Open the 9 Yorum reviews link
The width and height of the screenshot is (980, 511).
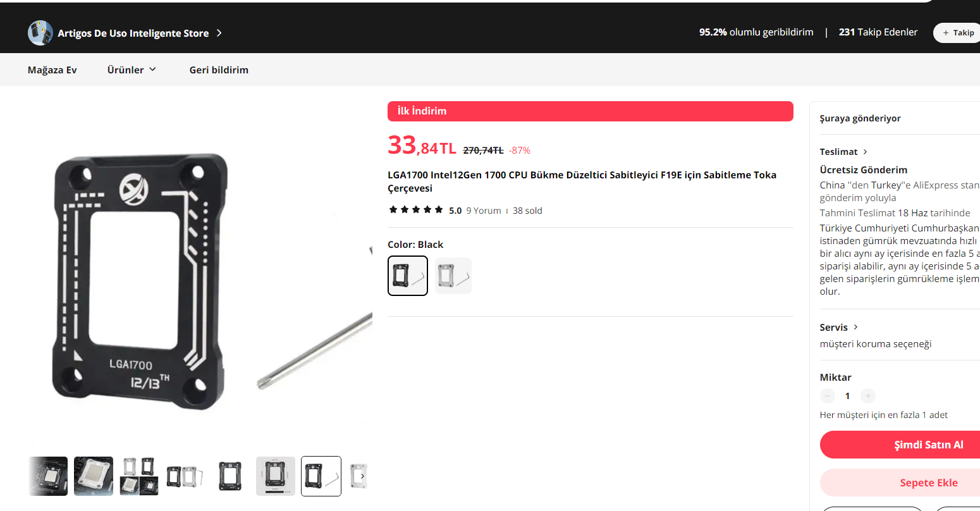[484, 211]
